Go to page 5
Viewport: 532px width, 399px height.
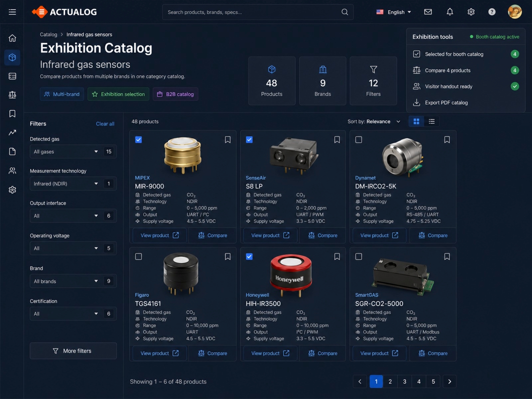click(x=433, y=382)
